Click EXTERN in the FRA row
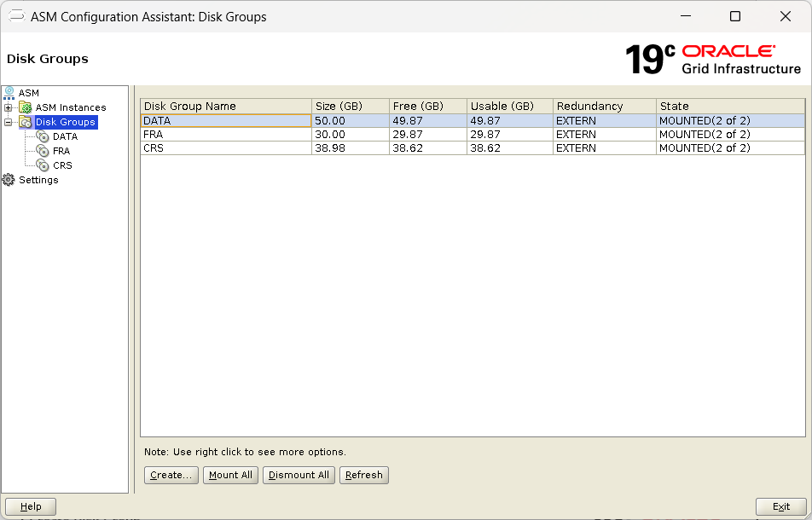 [605, 135]
